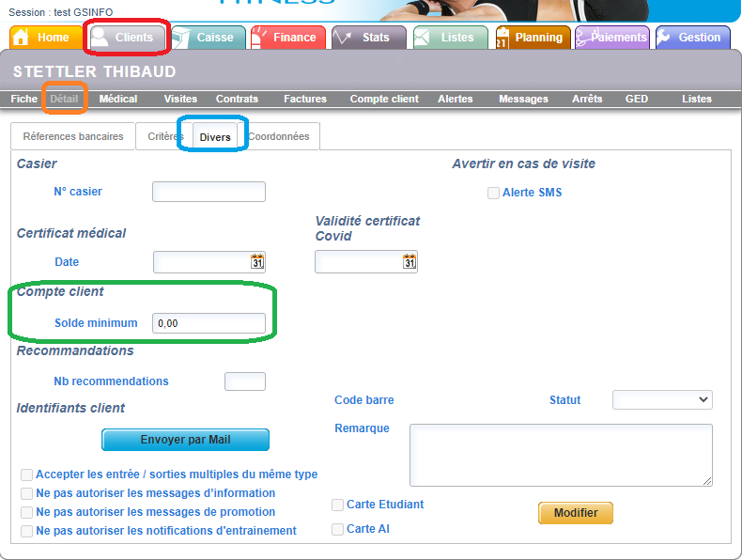742x560 pixels.
Task: Open the Home tab with folder icon
Action: point(44,38)
